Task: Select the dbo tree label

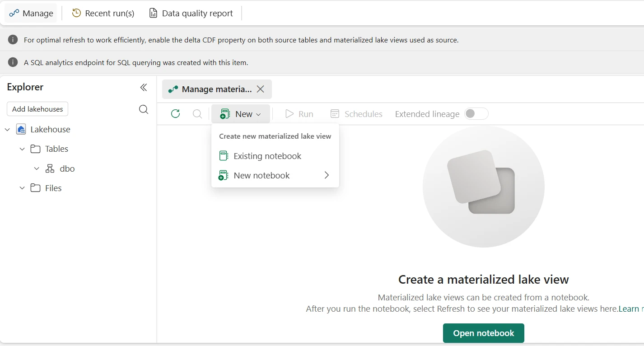Action: (67, 168)
